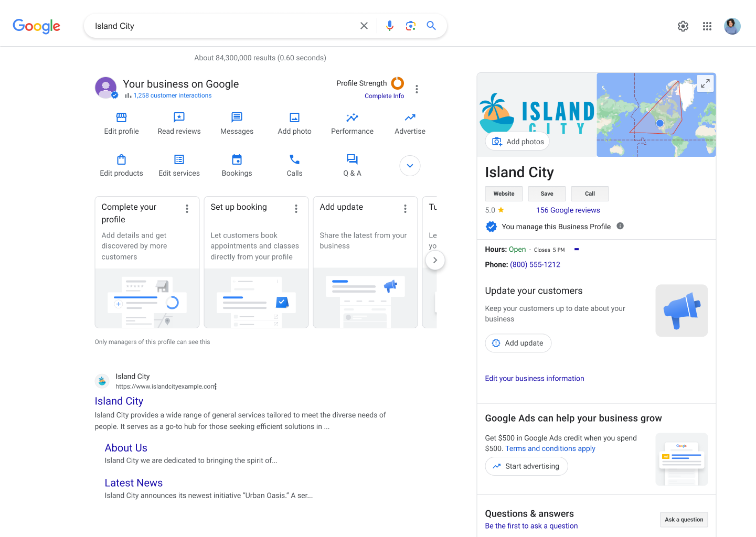Open Edit your business information link
This screenshot has width=756, height=537.
(x=534, y=379)
